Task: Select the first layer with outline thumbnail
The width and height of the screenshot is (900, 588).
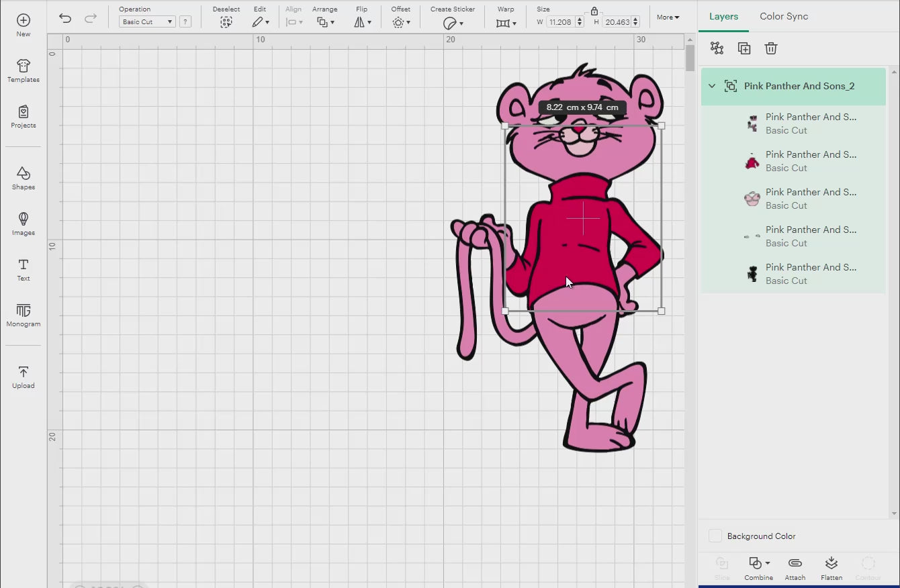Action: coord(752,124)
